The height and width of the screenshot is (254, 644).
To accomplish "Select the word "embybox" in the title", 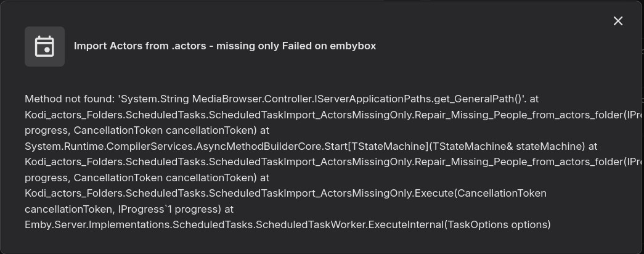I will tap(353, 46).
